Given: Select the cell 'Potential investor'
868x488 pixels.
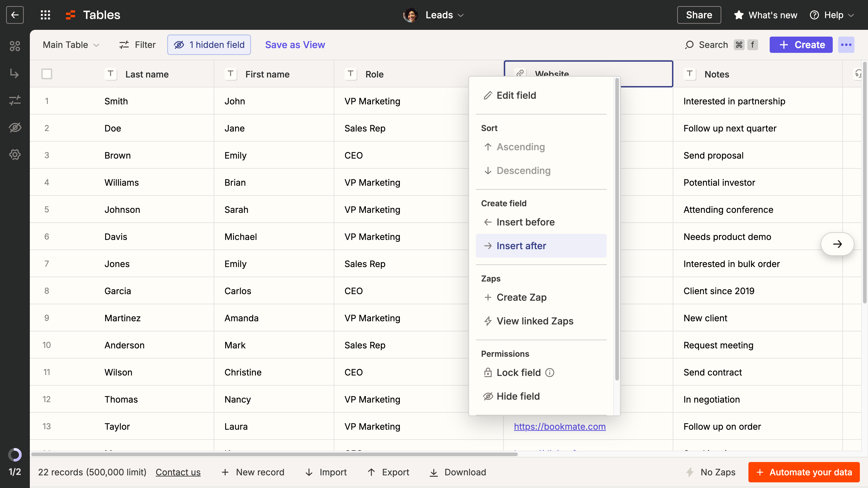Looking at the screenshot, I should pos(757,183).
